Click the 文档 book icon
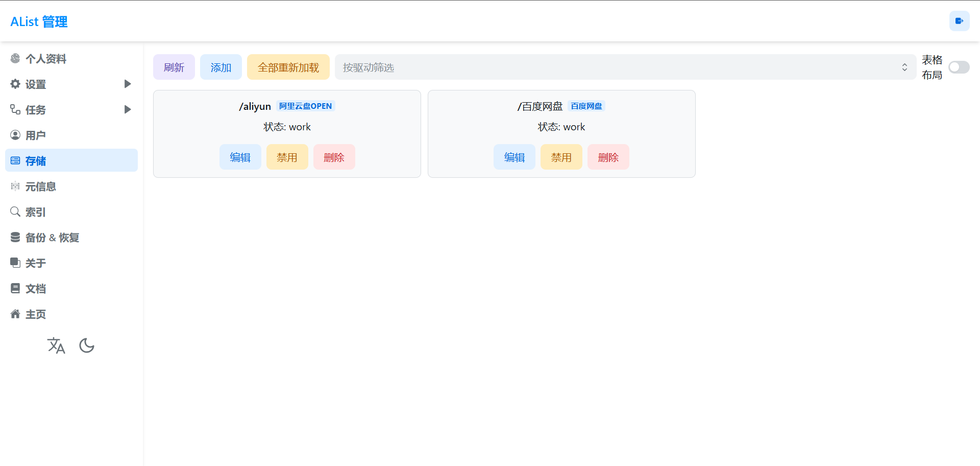The width and height of the screenshot is (980, 466). click(15, 289)
